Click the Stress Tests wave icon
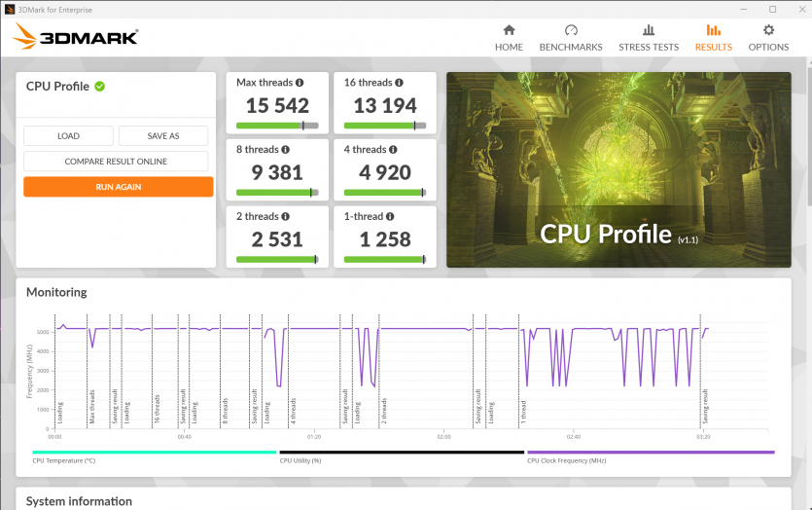 (649, 30)
